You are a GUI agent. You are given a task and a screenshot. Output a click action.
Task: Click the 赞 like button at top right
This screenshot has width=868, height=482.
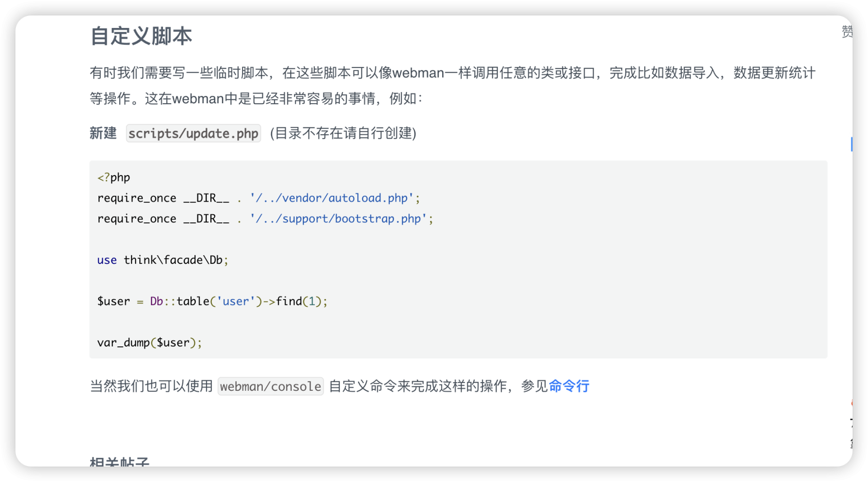point(847,32)
